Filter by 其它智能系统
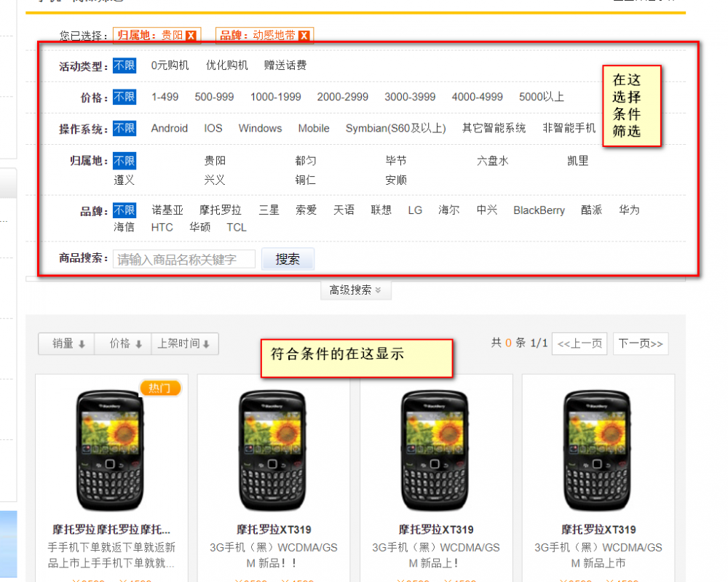Screen dimensions: 728x582 pyautogui.click(x=494, y=128)
